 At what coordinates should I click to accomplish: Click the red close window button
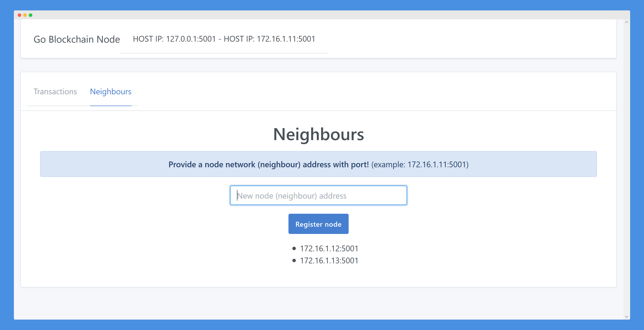(19, 15)
